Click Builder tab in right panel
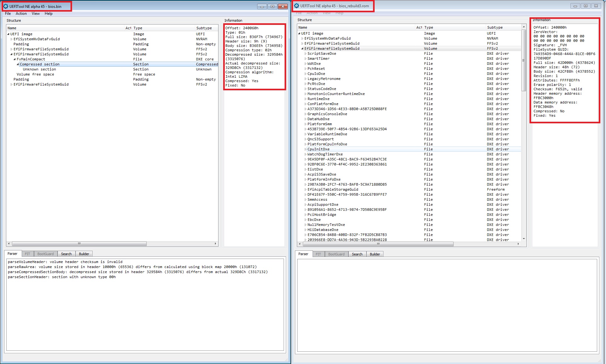The height and width of the screenshot is (364, 606). click(x=375, y=254)
